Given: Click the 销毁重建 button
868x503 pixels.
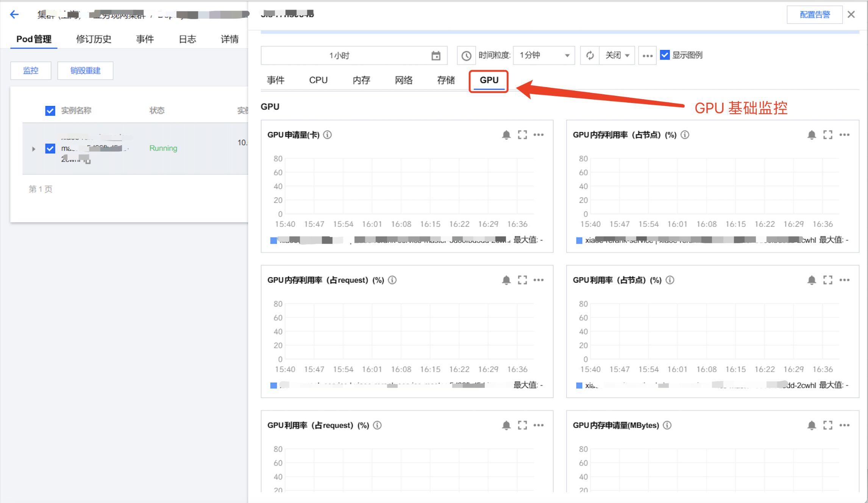Looking at the screenshot, I should coord(85,70).
